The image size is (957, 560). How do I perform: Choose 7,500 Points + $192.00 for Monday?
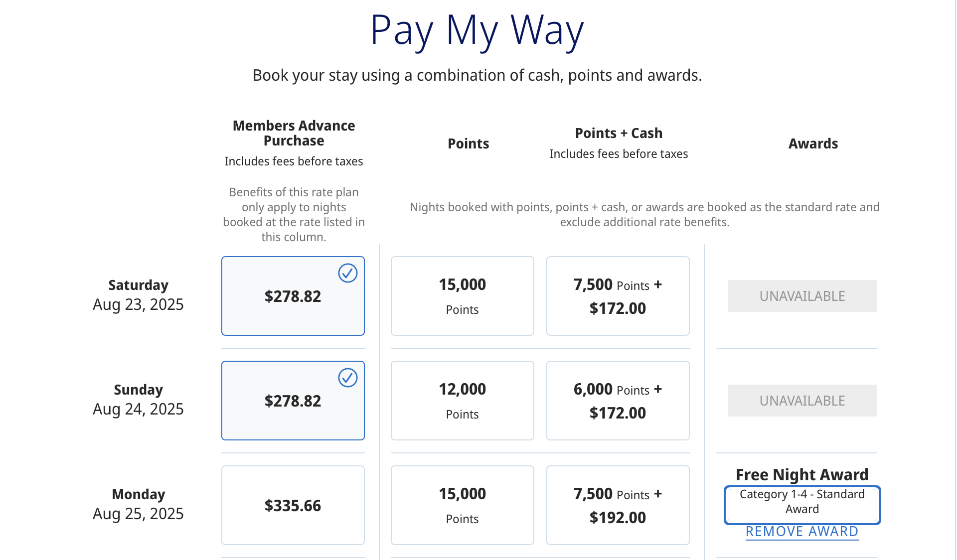point(618,505)
